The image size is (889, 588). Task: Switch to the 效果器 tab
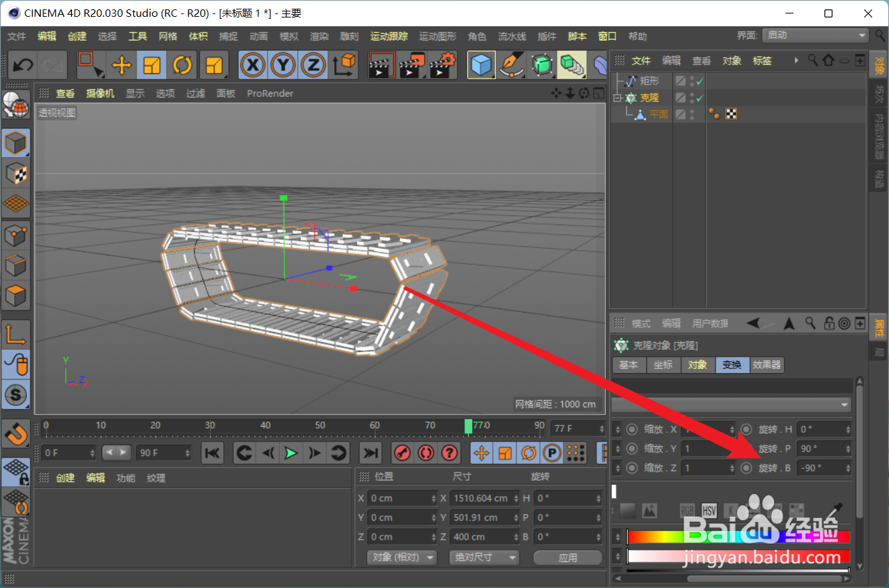click(767, 365)
